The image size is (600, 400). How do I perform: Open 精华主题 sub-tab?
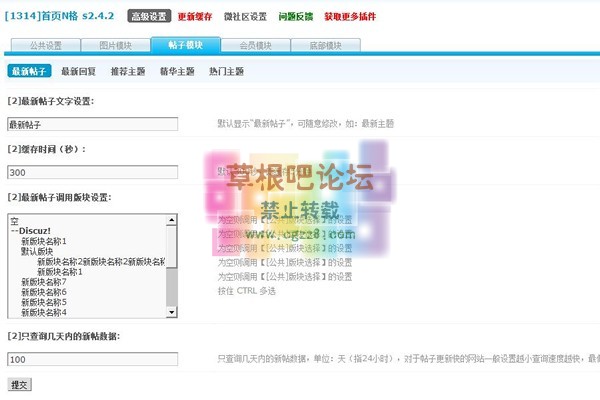(177, 71)
